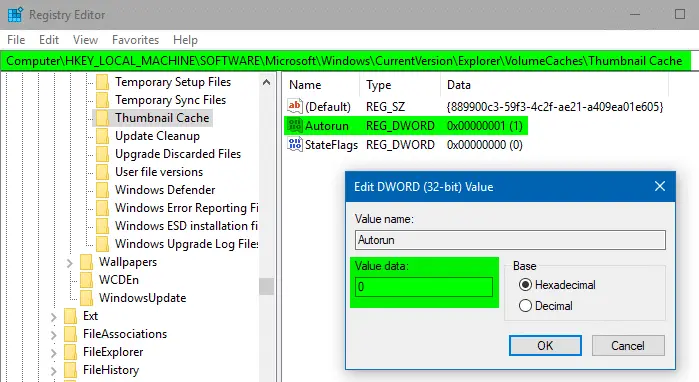Click the FileAssociations folder icon
The height and width of the screenshot is (382, 699).
(x=70, y=334)
